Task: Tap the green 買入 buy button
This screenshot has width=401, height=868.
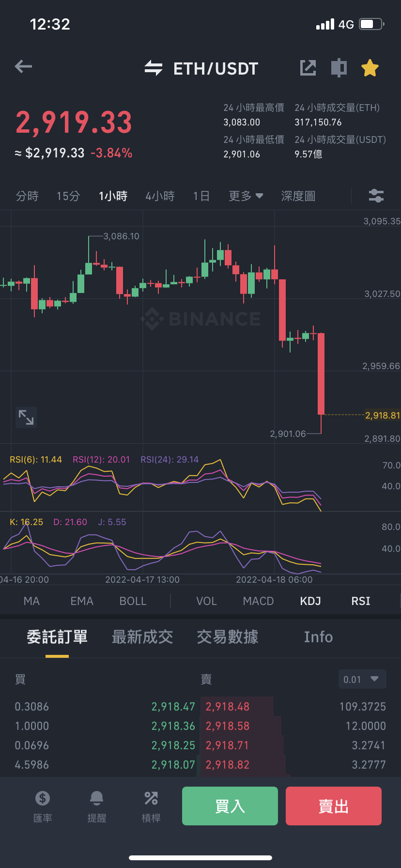Action: click(230, 806)
